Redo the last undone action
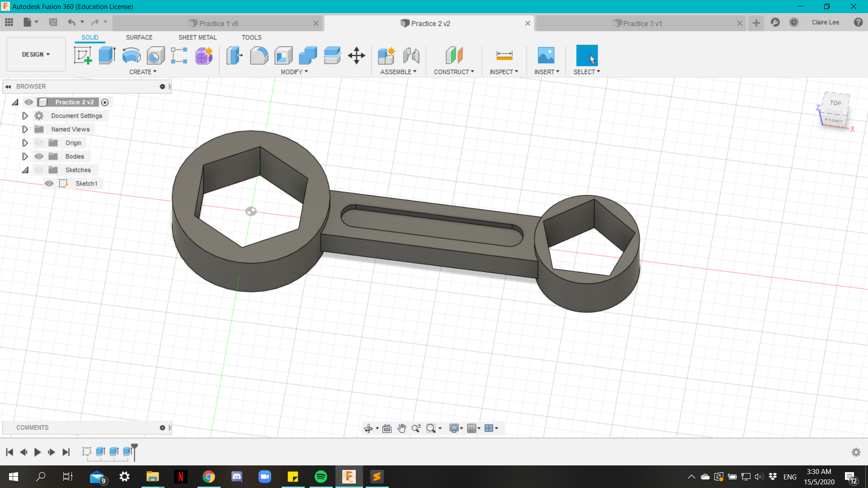The width and height of the screenshot is (868, 488). (x=95, y=22)
